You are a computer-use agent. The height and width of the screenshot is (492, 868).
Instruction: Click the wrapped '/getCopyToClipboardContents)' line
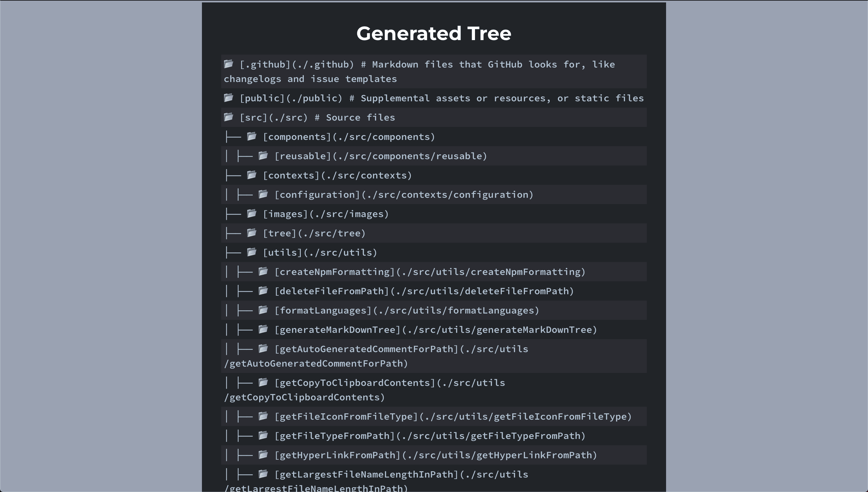click(304, 397)
